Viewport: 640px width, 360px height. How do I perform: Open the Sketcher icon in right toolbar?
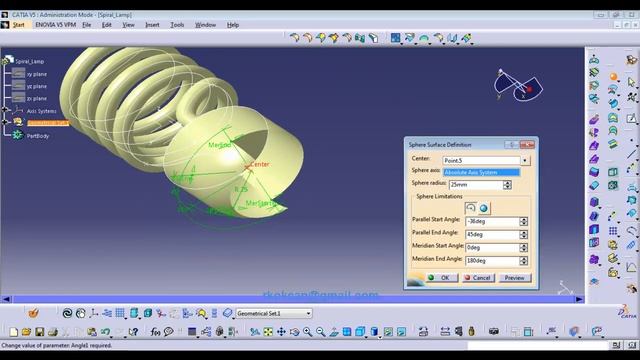pos(631,119)
